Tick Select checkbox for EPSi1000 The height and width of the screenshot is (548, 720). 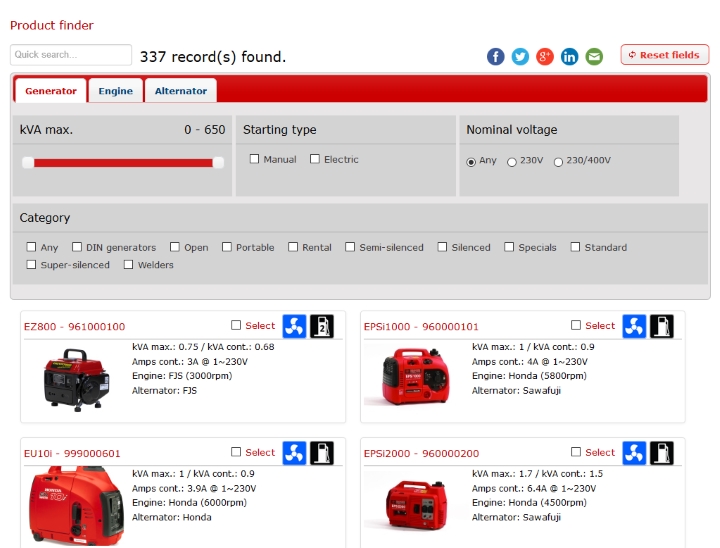tap(576, 325)
